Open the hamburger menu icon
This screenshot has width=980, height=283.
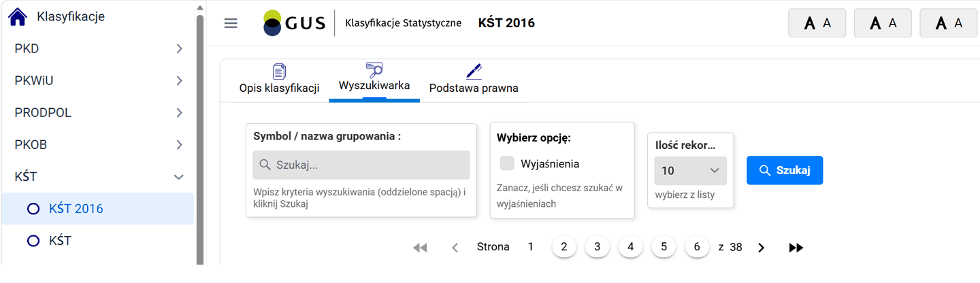point(231,23)
